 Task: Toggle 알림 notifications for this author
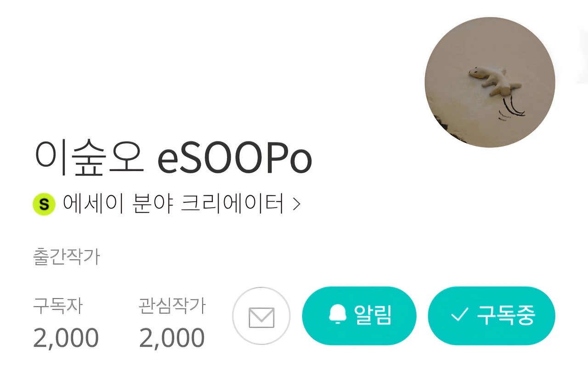359,316
